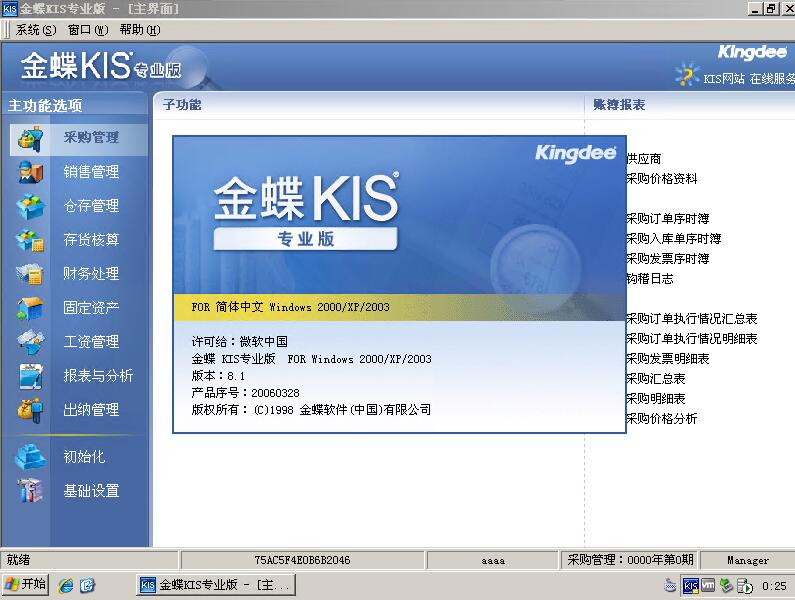Click the KIS网站 help star icon
Screen dimensions: 795x600
pos(687,74)
